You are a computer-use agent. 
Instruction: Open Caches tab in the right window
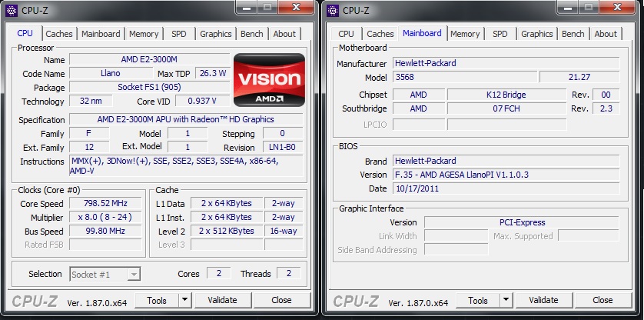click(x=380, y=34)
